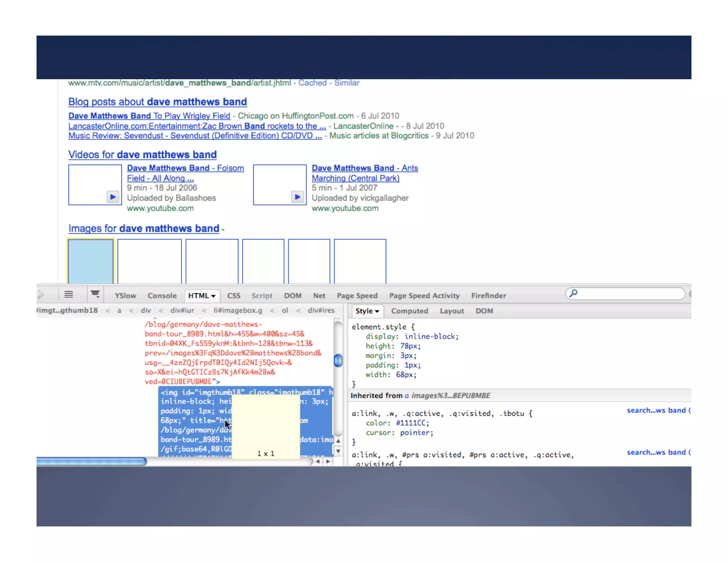The height and width of the screenshot is (562, 728).
Task: Play the Folsom Field video thumbnail button
Action: pyautogui.click(x=112, y=197)
